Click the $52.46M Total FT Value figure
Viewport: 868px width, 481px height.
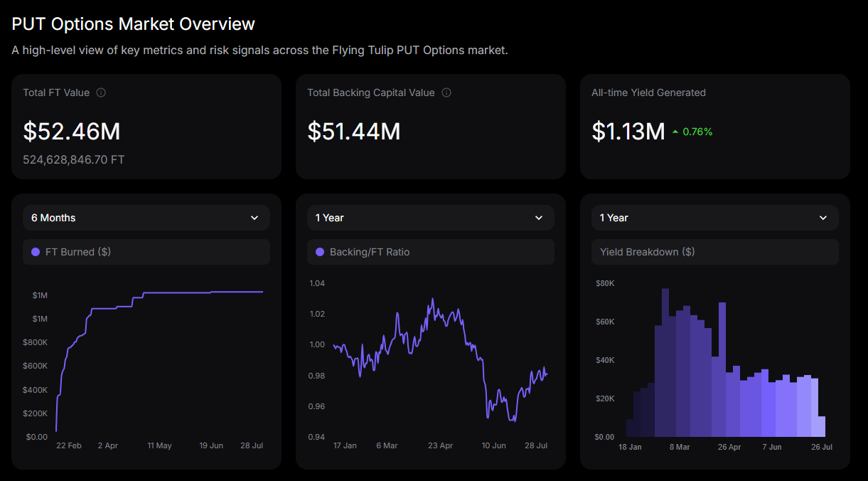click(x=72, y=132)
